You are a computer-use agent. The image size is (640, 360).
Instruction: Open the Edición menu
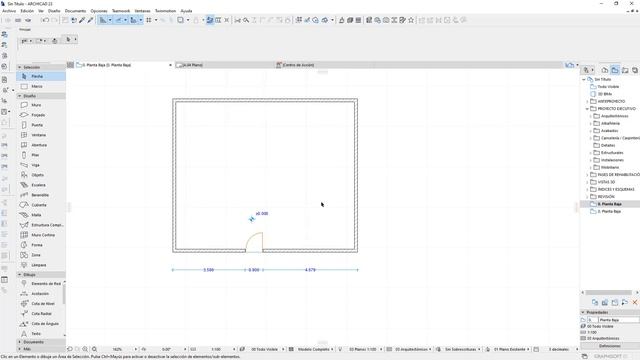pos(27,11)
